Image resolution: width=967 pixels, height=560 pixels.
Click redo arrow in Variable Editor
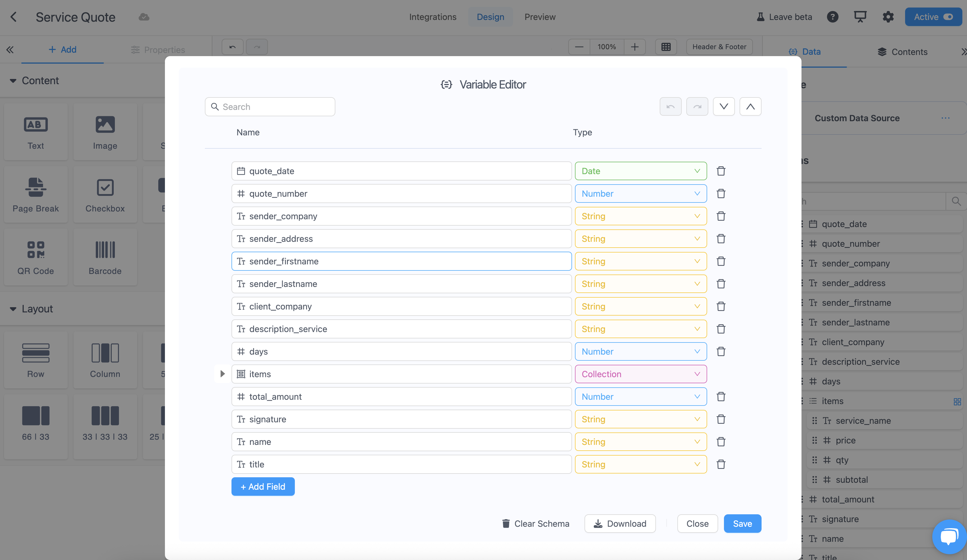[x=697, y=107]
